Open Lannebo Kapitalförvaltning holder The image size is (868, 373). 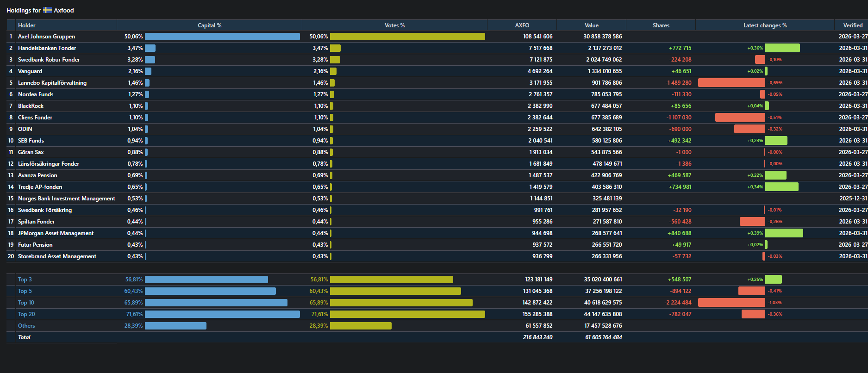point(52,83)
